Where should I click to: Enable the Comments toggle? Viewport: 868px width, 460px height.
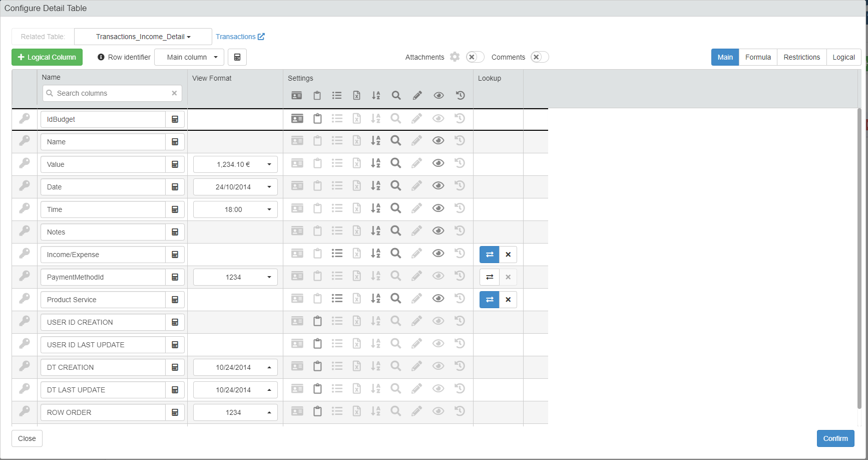[x=540, y=57]
